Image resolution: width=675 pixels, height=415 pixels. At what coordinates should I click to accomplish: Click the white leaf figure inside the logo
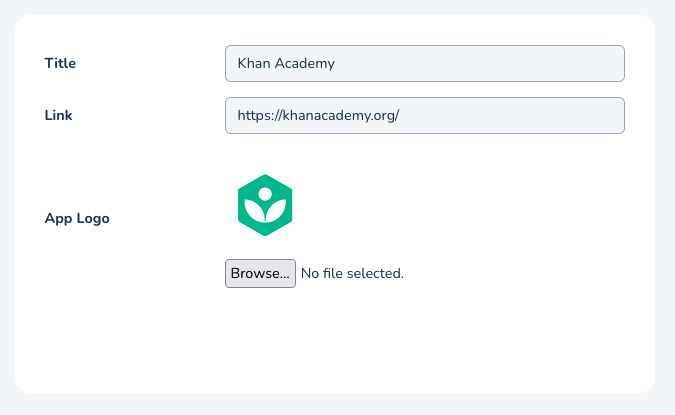coord(264,210)
